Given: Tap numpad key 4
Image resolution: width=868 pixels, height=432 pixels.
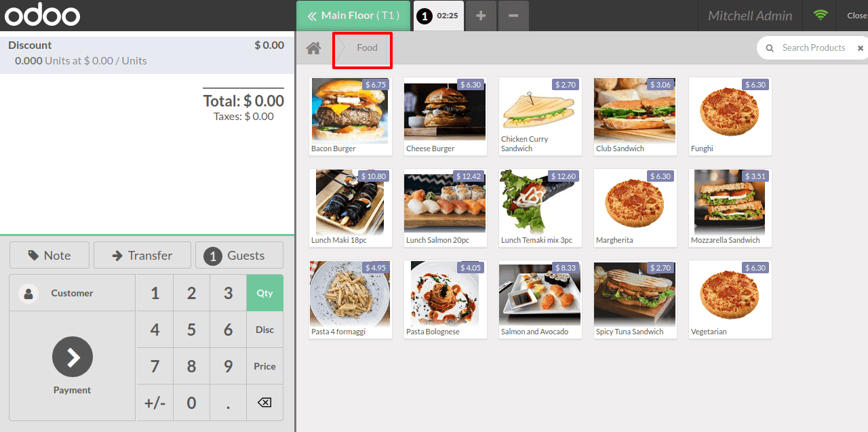Looking at the screenshot, I should 155,330.
